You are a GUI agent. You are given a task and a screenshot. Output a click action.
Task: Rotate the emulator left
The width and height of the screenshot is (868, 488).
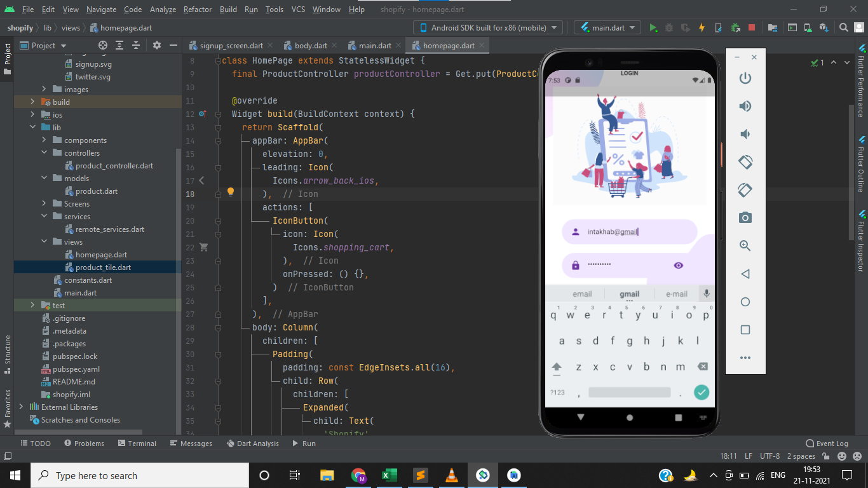pyautogui.click(x=745, y=162)
